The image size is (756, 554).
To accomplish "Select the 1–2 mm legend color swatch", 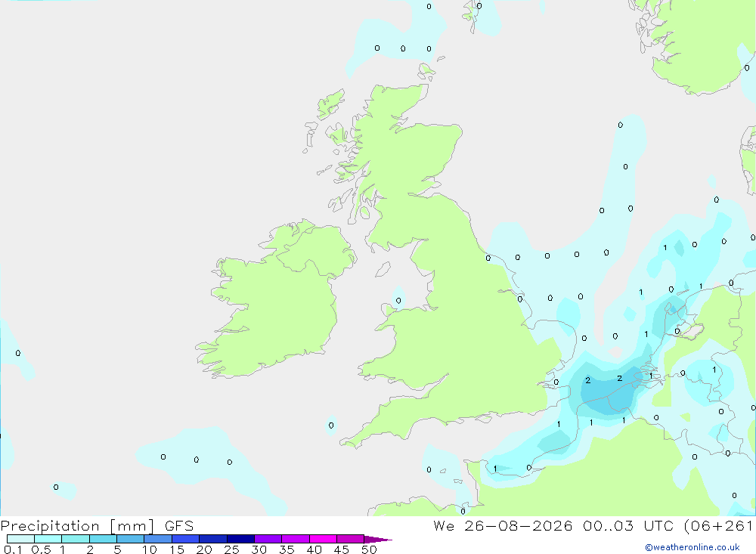I will click(76, 539).
